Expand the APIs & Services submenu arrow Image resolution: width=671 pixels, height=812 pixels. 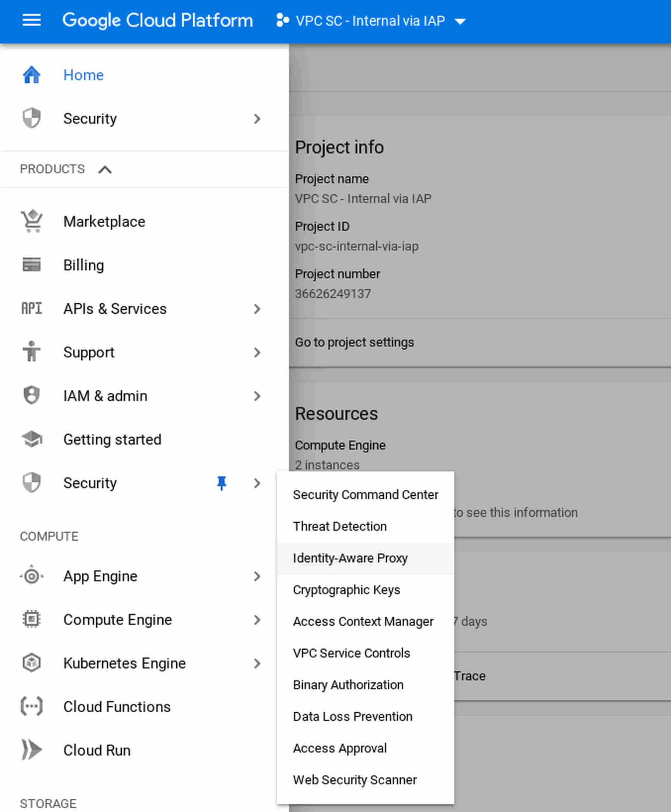257,309
